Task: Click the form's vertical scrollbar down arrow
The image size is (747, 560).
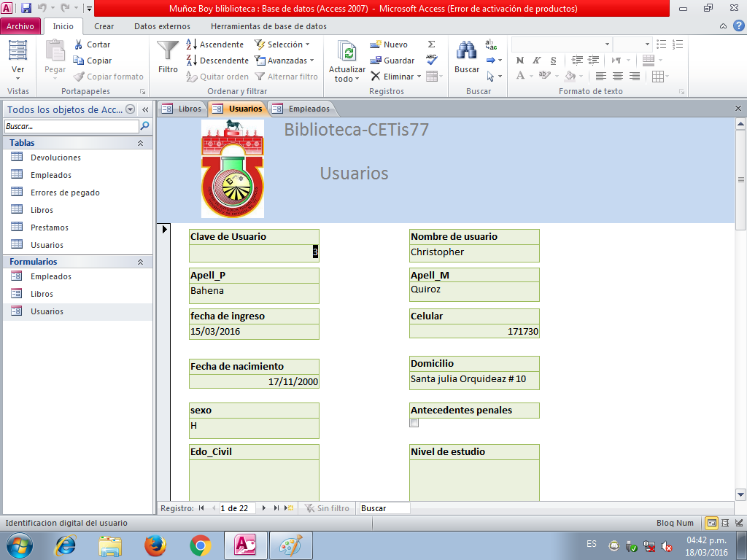Action: [740, 494]
